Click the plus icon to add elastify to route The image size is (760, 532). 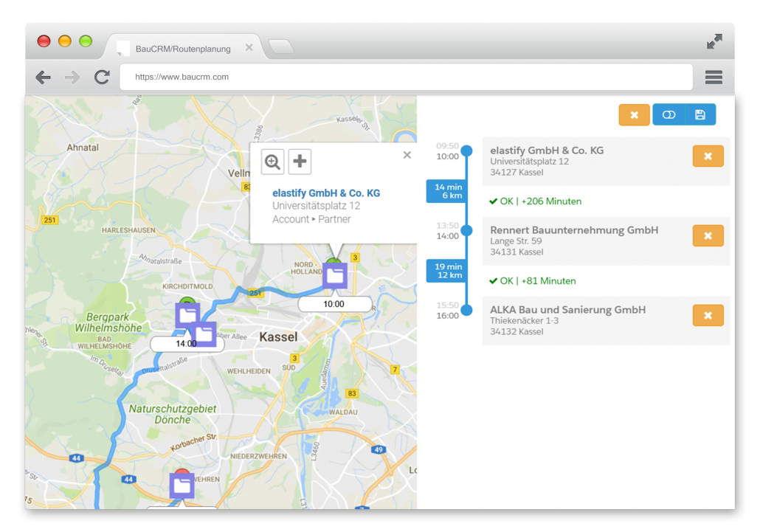click(x=300, y=161)
